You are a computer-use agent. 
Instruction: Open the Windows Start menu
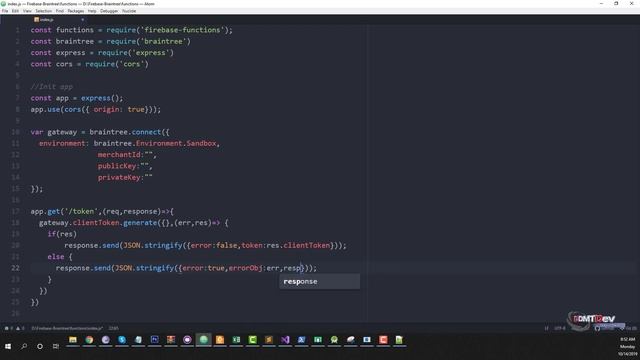(8, 346)
